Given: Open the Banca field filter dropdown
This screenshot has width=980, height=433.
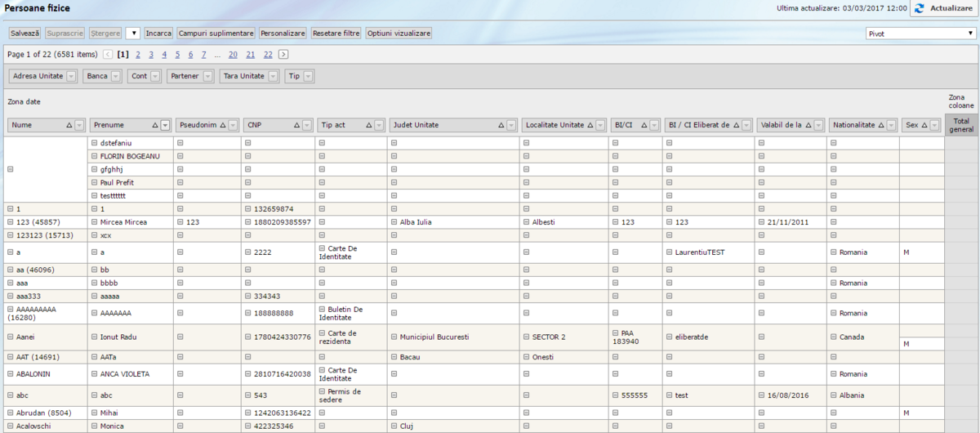Looking at the screenshot, I should point(115,76).
